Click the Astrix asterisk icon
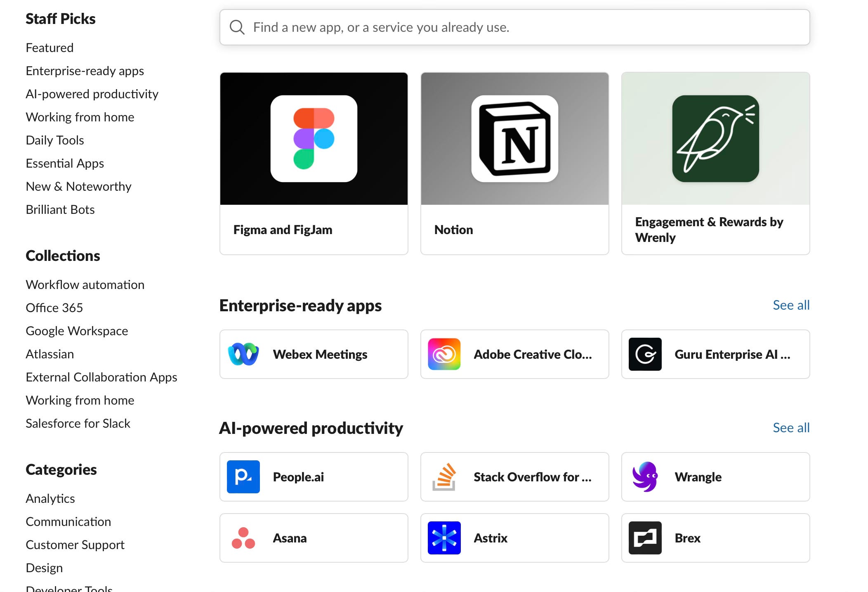Screen dimensions: 868x592 point(444,538)
